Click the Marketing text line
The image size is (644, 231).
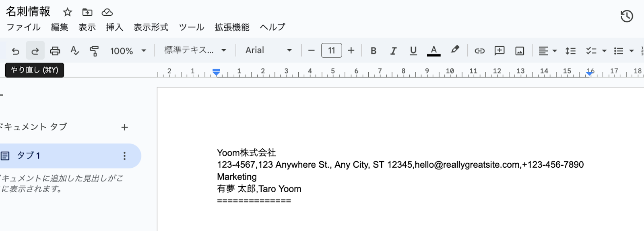(237, 177)
